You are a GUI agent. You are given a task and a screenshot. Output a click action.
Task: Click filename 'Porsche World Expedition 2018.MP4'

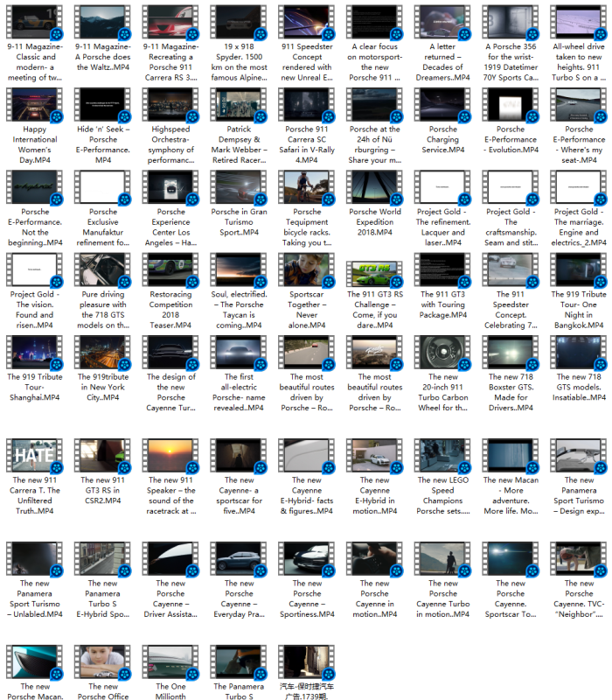pyautogui.click(x=375, y=222)
